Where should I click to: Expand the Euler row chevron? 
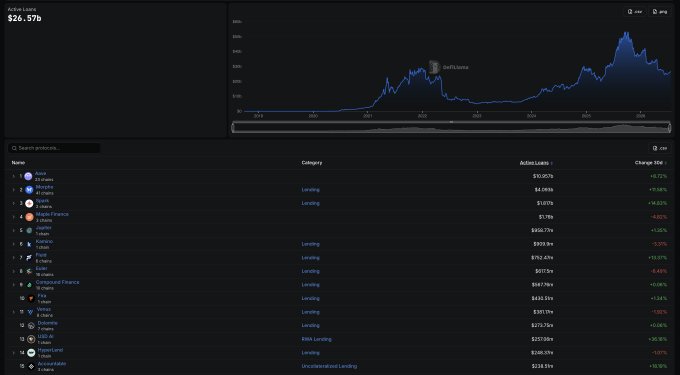(13, 271)
